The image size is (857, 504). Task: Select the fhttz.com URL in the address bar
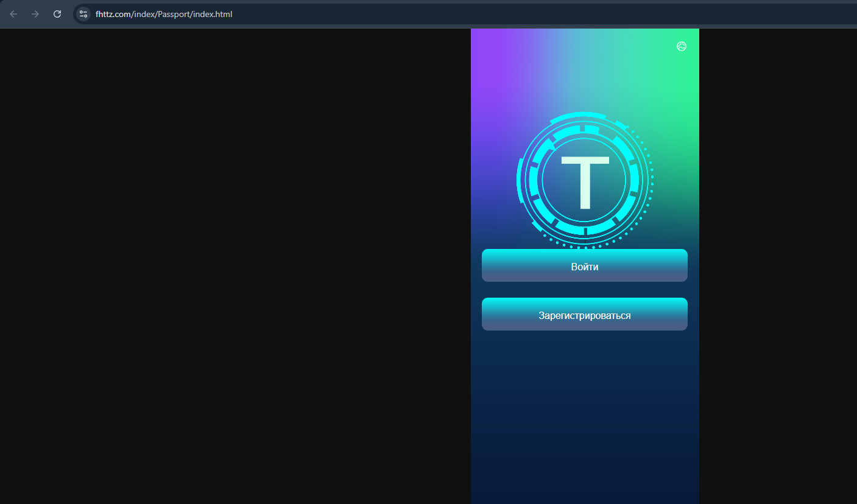pos(164,14)
